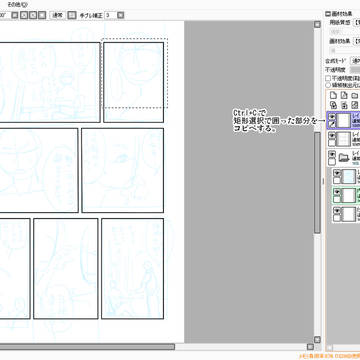Open the その他(O) menu

17,4
